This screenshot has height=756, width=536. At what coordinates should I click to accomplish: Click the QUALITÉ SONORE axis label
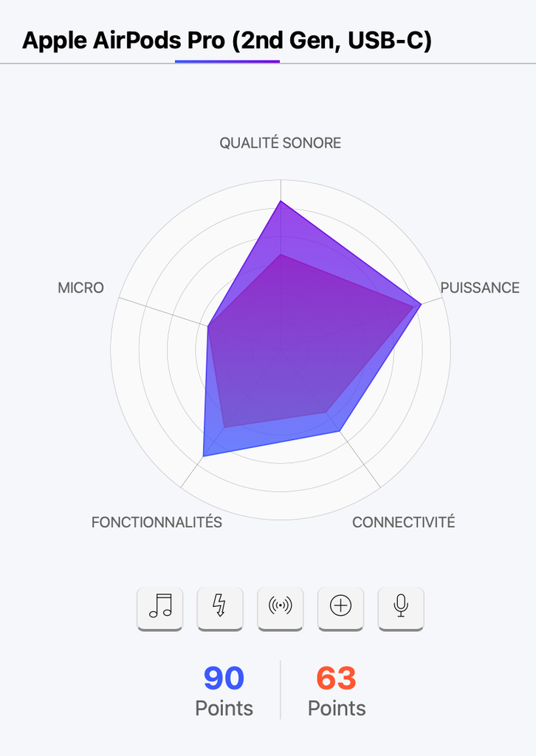(x=281, y=143)
